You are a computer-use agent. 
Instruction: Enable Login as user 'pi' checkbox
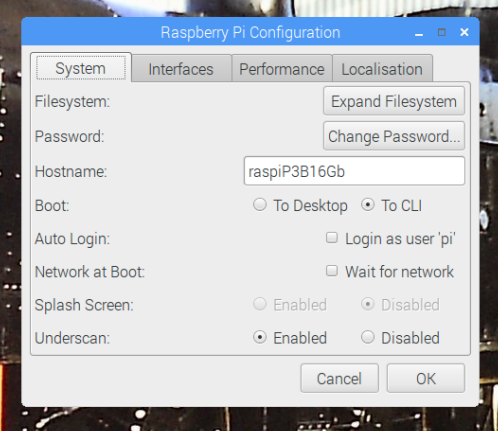point(332,238)
